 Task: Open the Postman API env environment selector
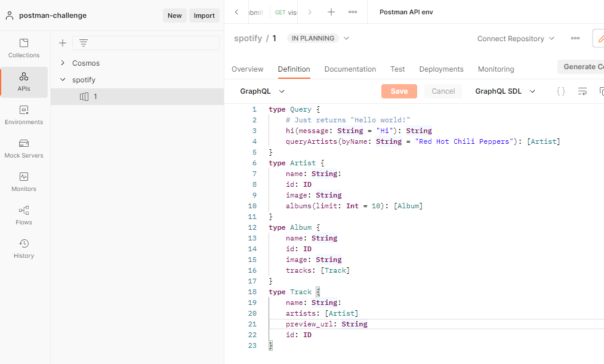(406, 12)
